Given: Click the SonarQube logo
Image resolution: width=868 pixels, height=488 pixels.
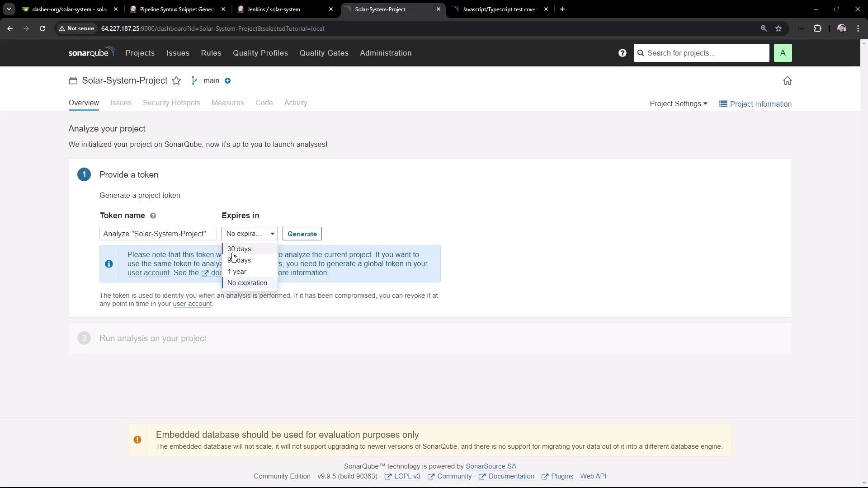Looking at the screenshot, I should (91, 52).
